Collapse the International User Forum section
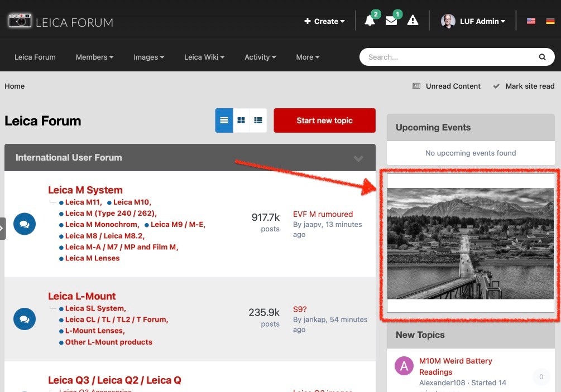This screenshot has width=561, height=392. (358, 158)
